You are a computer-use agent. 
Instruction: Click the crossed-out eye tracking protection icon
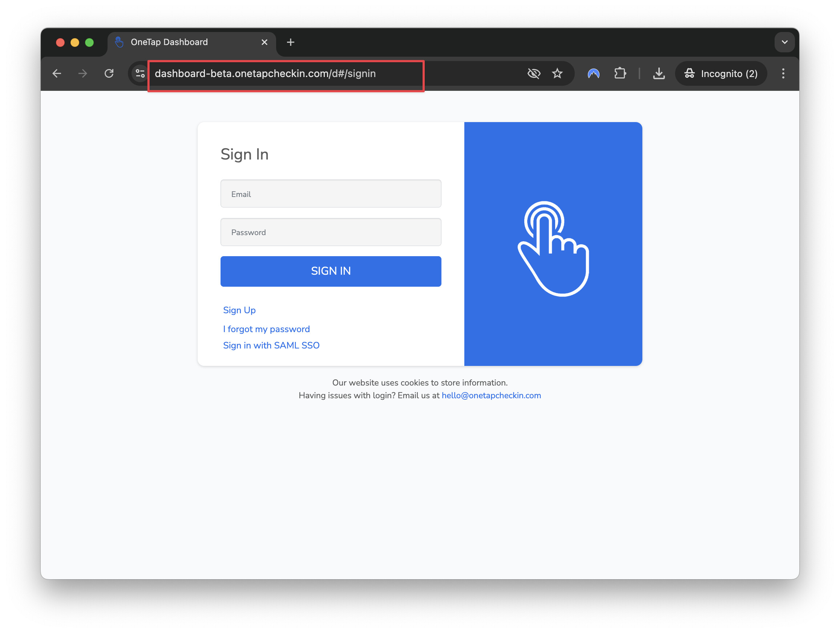[534, 73]
